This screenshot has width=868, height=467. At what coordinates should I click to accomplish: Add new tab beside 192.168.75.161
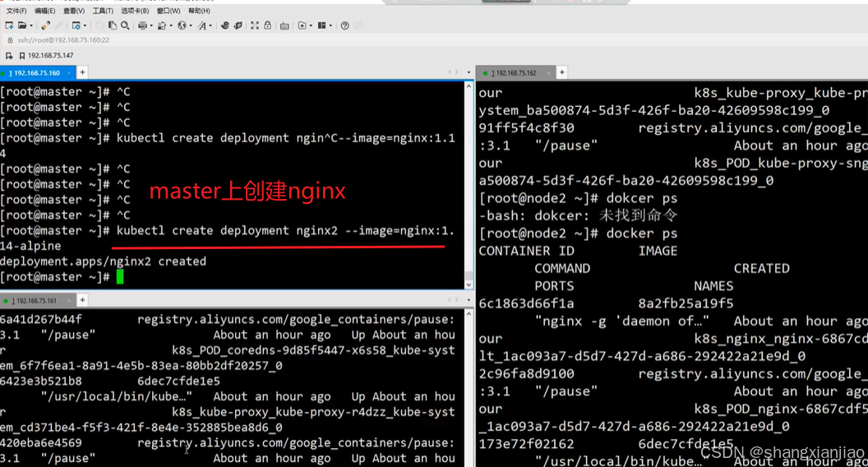(x=82, y=300)
